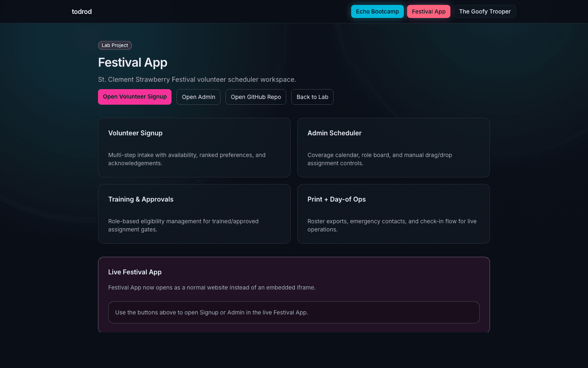Click the 'Multi-step intake with availability' description

pos(187,159)
